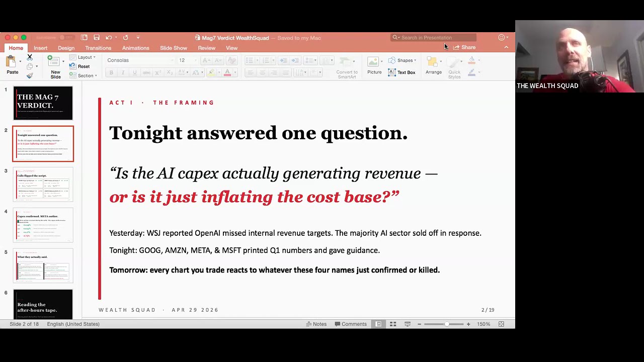Click the Redo icon in title bar

(x=125, y=38)
